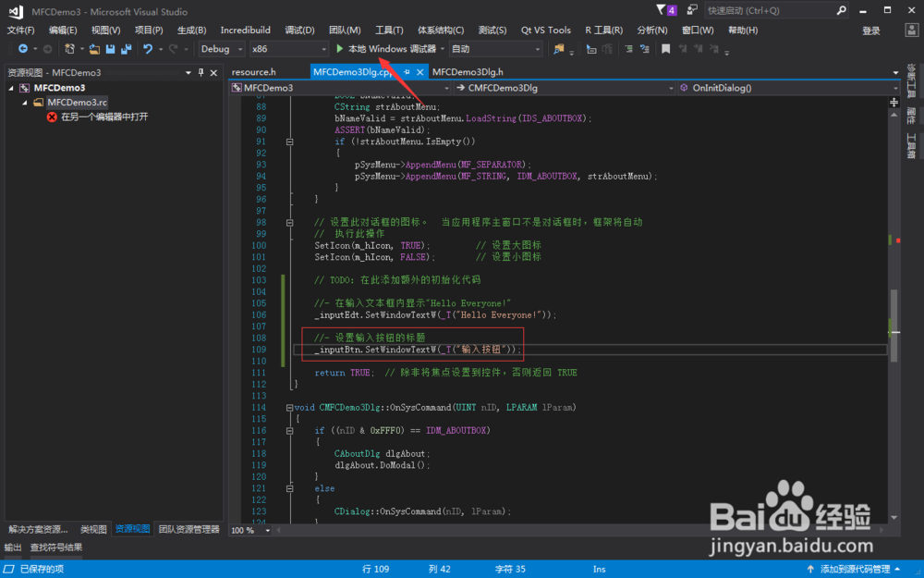Open the x86 platform dropdown
Image resolution: width=924 pixels, height=578 pixels.
[x=288, y=49]
